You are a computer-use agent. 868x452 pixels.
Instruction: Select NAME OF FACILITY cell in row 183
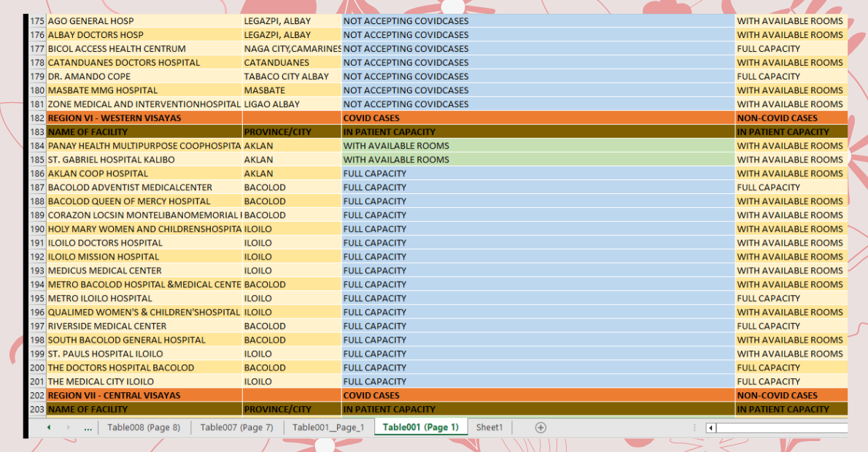coord(144,132)
